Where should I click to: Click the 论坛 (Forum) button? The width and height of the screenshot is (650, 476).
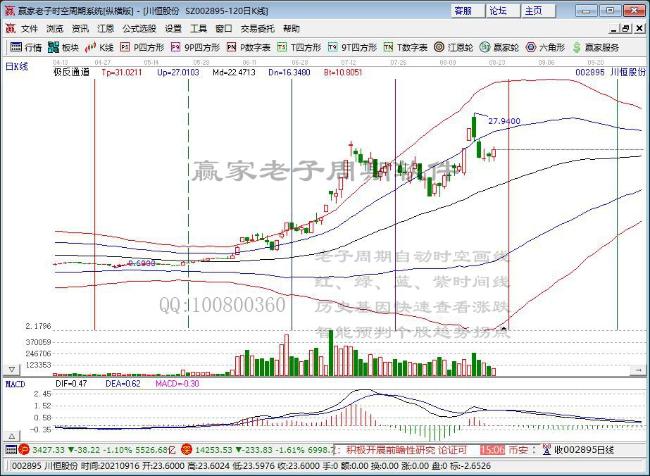coord(496,10)
